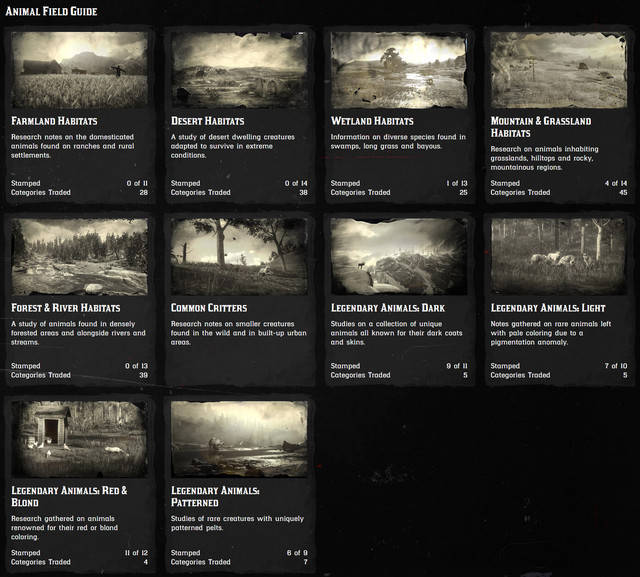Open the Forest & River Habitats thumbnail
Screen dimensions: 640x577
pyautogui.click(x=80, y=257)
